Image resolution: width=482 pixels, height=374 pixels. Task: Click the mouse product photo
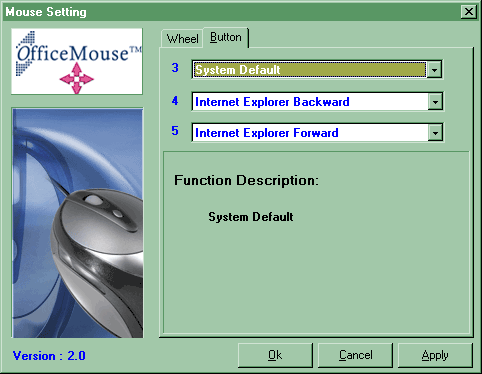[x=78, y=223]
